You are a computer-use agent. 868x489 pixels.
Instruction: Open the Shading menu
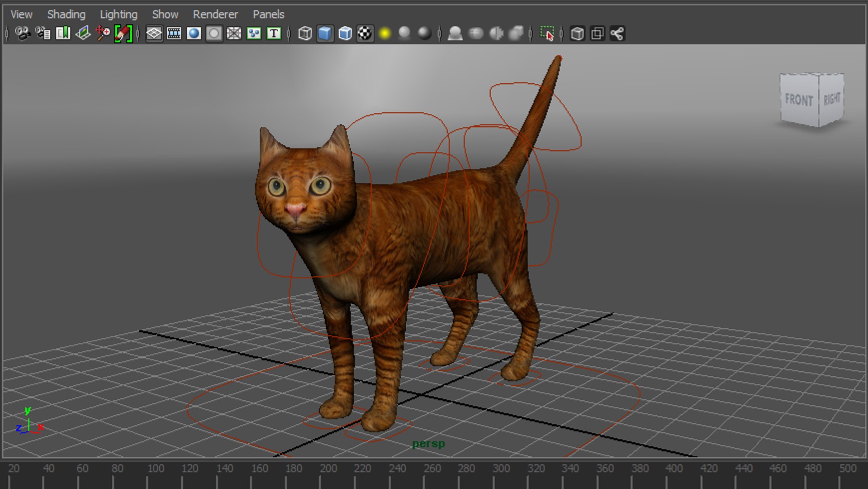click(66, 14)
